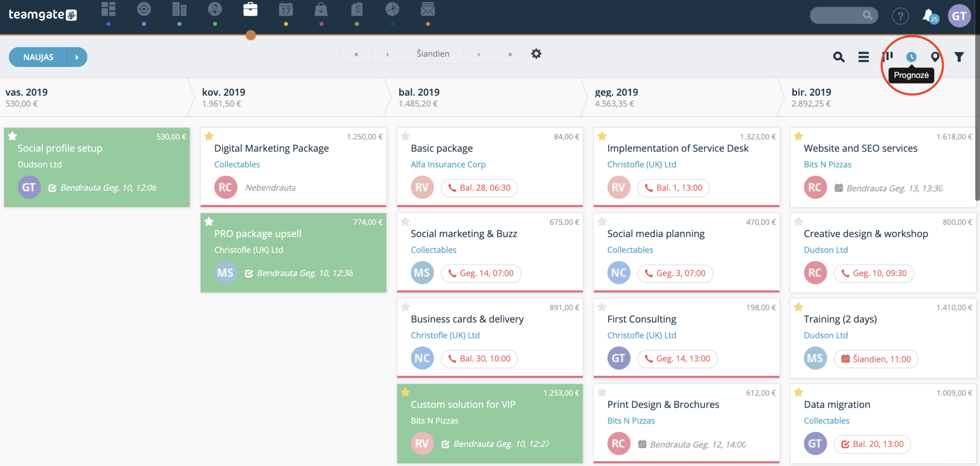
Task: Click the NAUJAS new deal button
Action: pyautogui.click(x=38, y=57)
